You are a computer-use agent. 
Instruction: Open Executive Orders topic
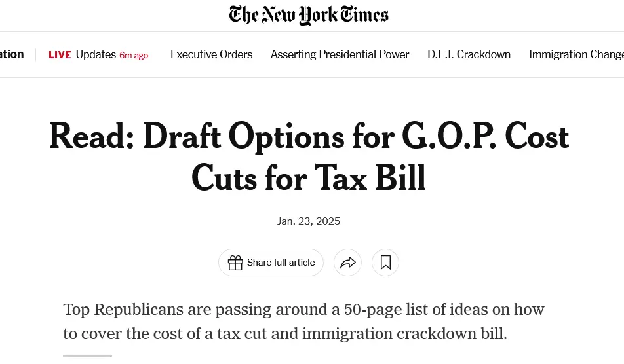211,54
